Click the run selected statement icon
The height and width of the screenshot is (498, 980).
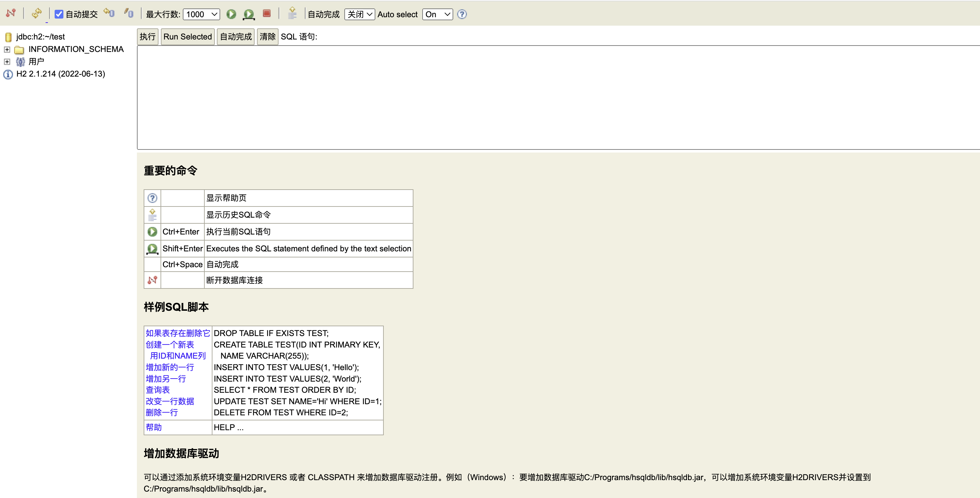click(249, 15)
